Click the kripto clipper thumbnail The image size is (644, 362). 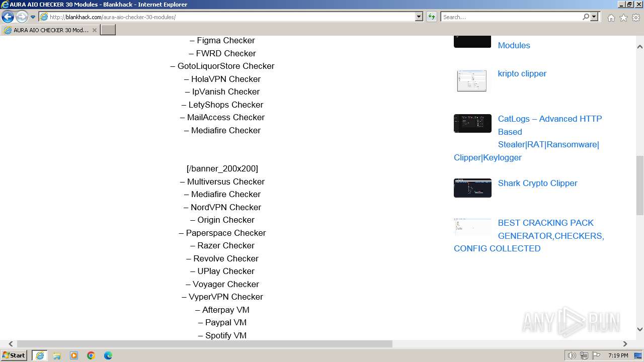(x=471, y=80)
